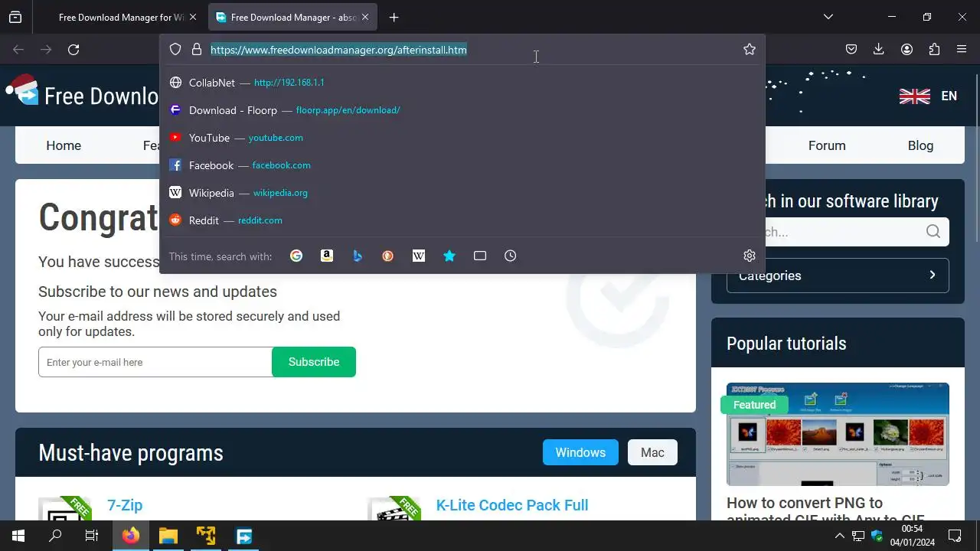Image resolution: width=980 pixels, height=551 pixels.
Task: Open the Featured tutorial thumbnail
Action: [838, 434]
